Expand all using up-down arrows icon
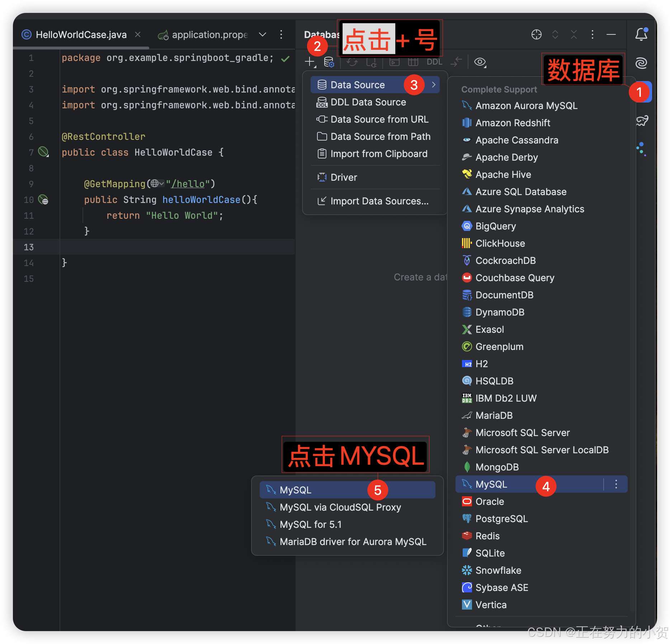 click(x=555, y=34)
